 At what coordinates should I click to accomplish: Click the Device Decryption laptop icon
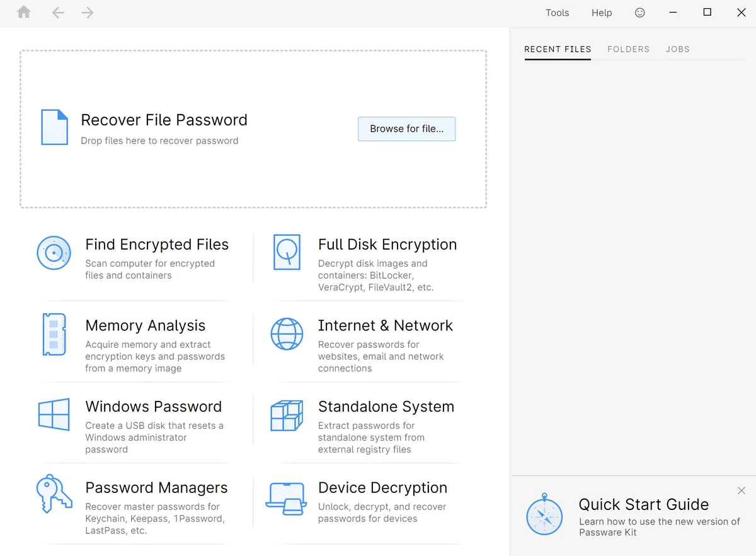[x=287, y=498]
